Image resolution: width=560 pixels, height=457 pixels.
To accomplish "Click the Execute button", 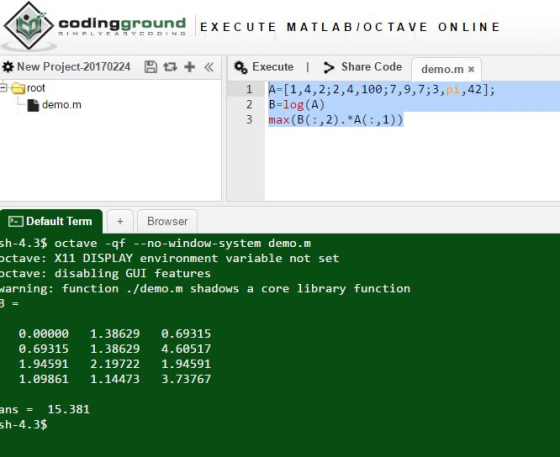I will pos(273,67).
